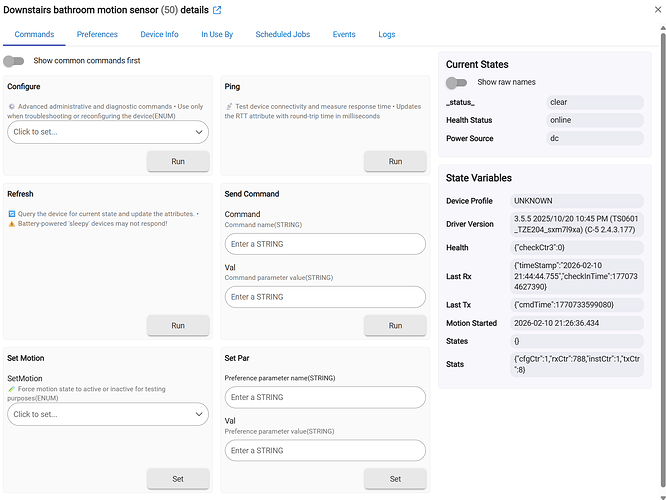Open the Events tab
Image resolution: width=666 pixels, height=500 pixels.
point(344,34)
